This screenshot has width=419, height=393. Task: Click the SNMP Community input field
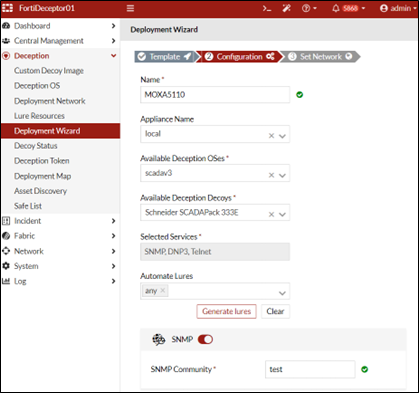point(310,369)
